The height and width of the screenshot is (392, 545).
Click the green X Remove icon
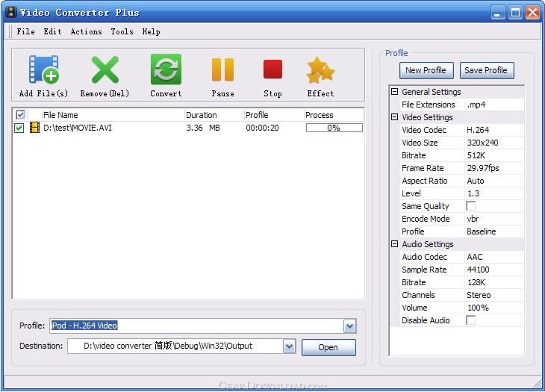(x=105, y=69)
